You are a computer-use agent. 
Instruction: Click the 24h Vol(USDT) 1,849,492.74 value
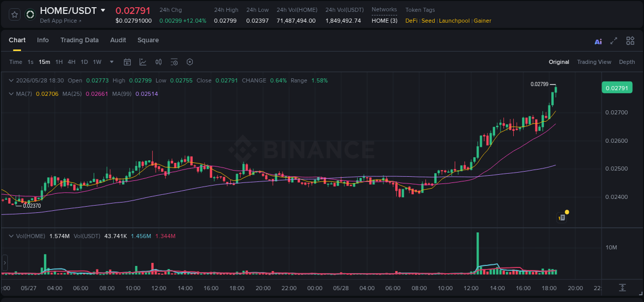(x=343, y=21)
